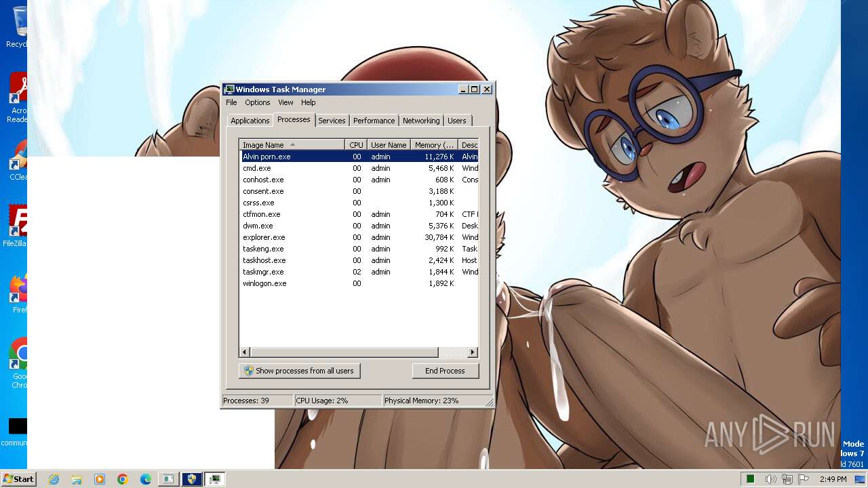Click the Task Manager title bar icon
The height and width of the screenshot is (488, 868).
click(229, 89)
